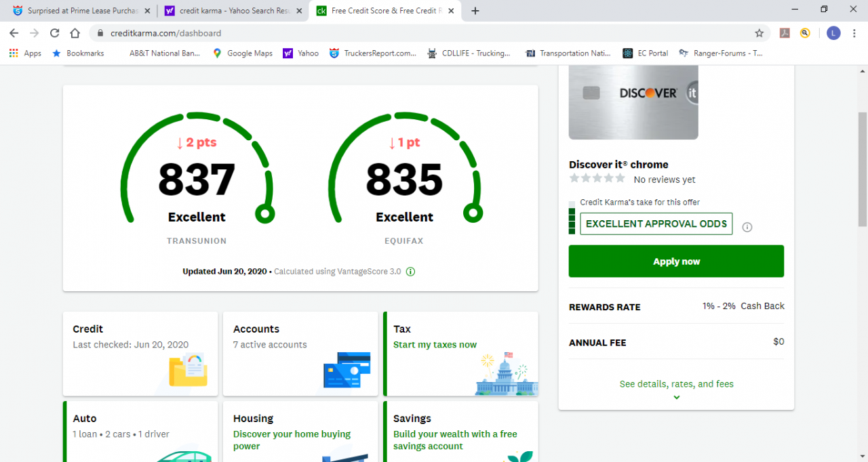This screenshot has width=868, height=462.
Task: Click the VantageScore info icon
Action: click(x=410, y=272)
